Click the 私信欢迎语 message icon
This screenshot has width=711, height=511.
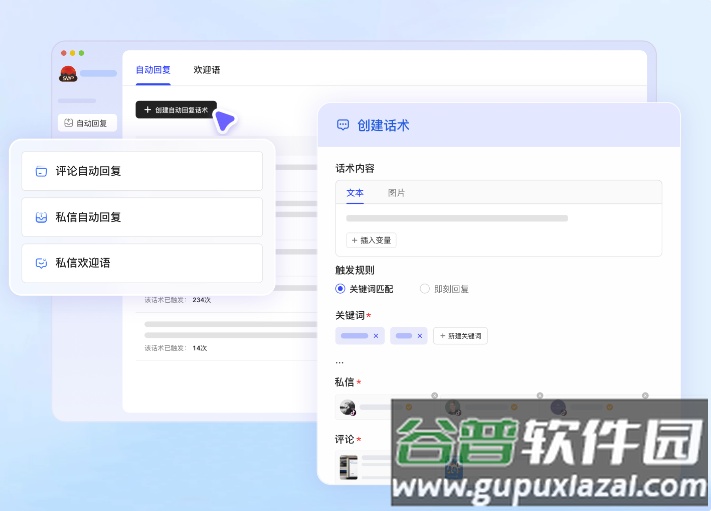point(41,263)
